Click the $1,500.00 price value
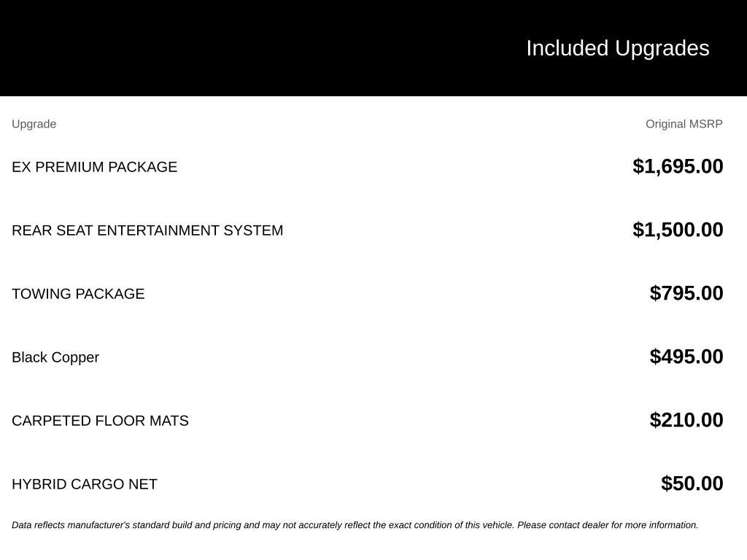This screenshot has height=560, width=747. [678, 230]
